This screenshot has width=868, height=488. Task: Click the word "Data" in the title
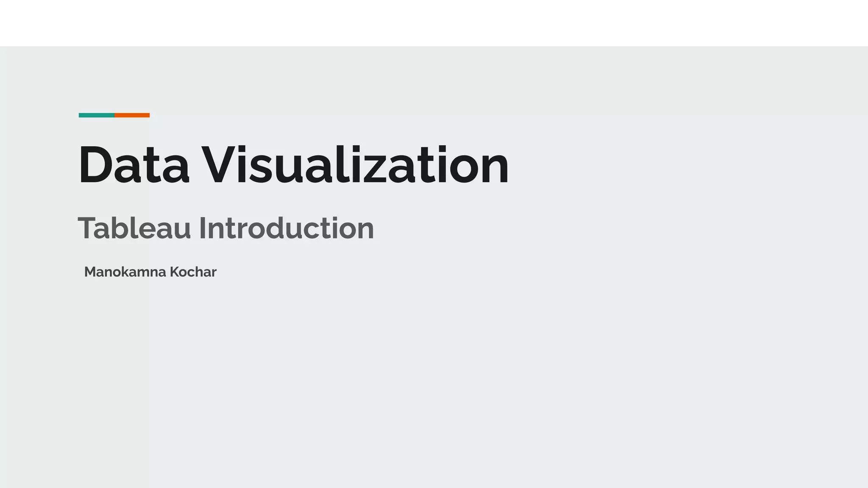pos(134,165)
